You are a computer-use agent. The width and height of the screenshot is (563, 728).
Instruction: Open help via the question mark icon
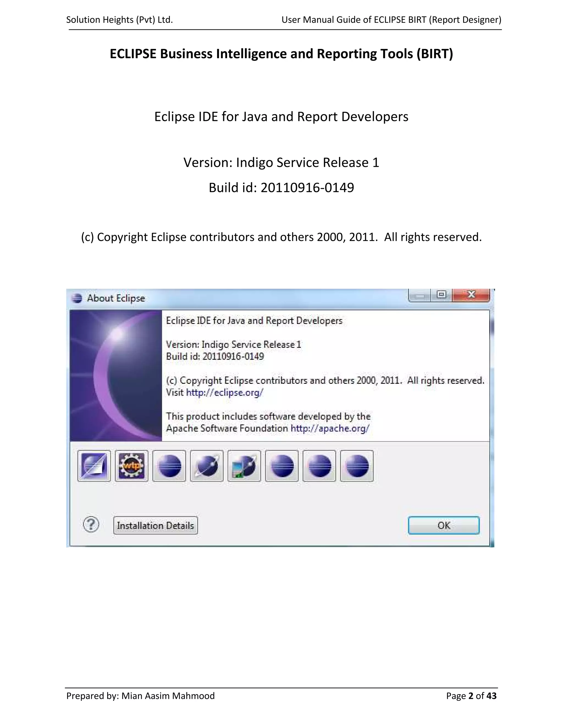(x=91, y=525)
